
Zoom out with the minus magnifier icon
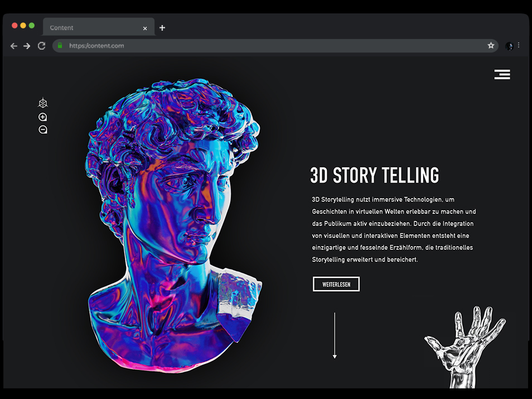click(x=43, y=129)
